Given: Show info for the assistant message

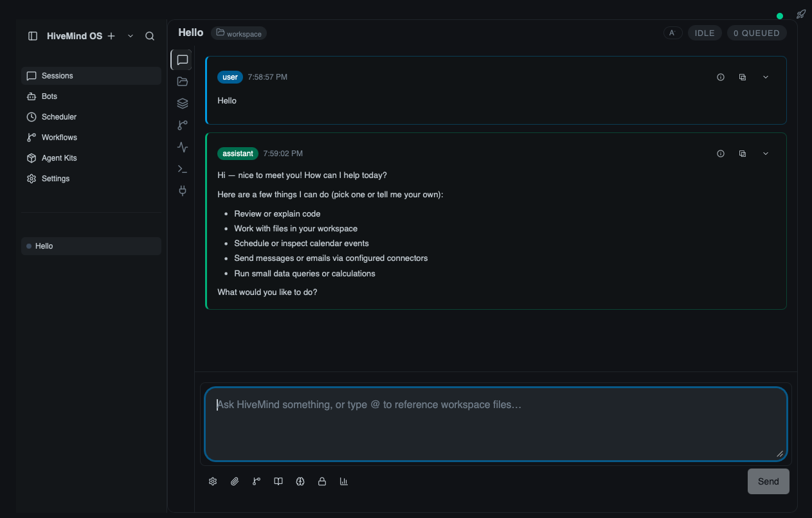Looking at the screenshot, I should click(721, 154).
